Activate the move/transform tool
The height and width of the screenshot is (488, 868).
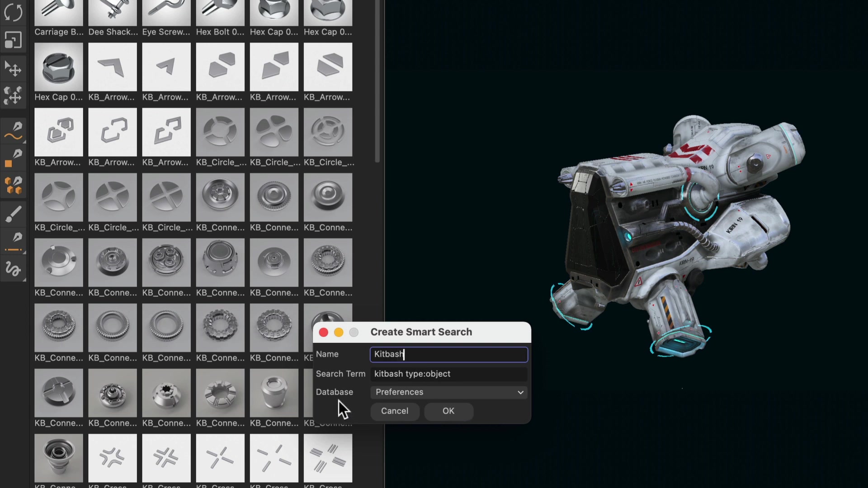coord(14,69)
